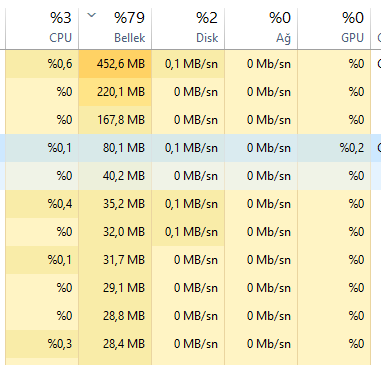381x365 pixels.
Task: Click the 35,2 MB memory cell
Action: pos(115,204)
